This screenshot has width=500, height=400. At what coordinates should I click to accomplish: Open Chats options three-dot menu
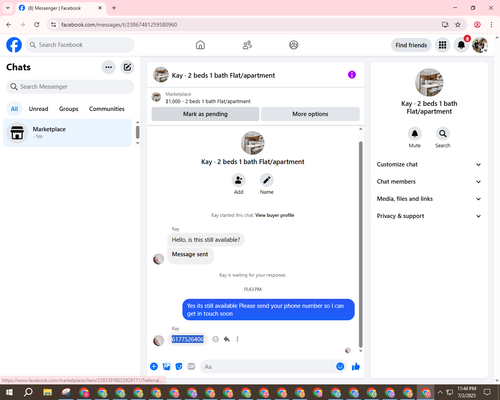108,67
